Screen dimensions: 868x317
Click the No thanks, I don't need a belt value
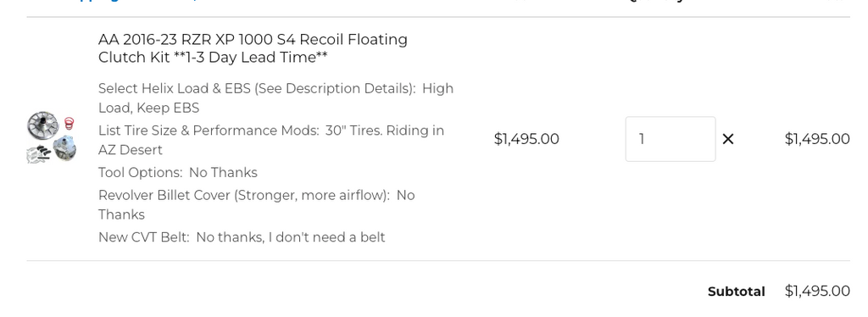tap(291, 237)
